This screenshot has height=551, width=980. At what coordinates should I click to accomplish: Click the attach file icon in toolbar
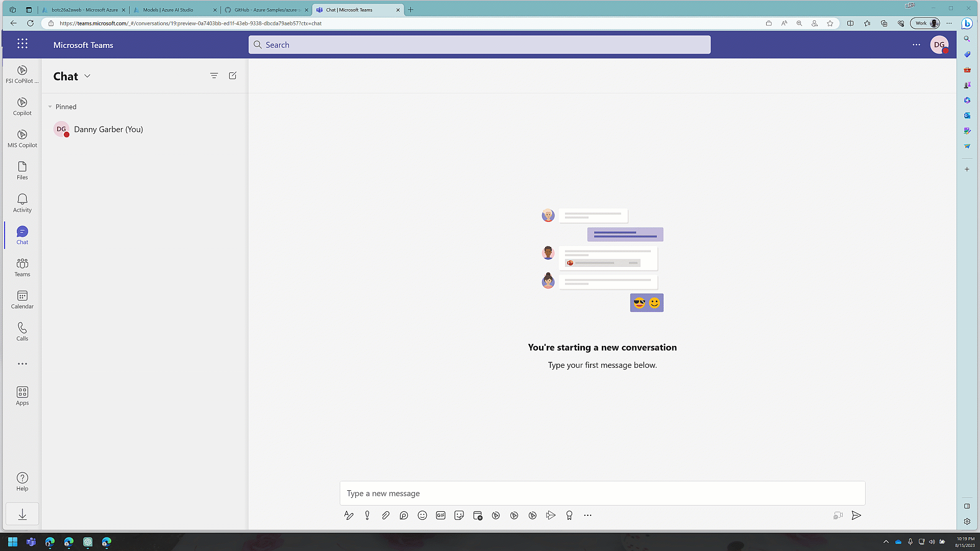pos(386,515)
